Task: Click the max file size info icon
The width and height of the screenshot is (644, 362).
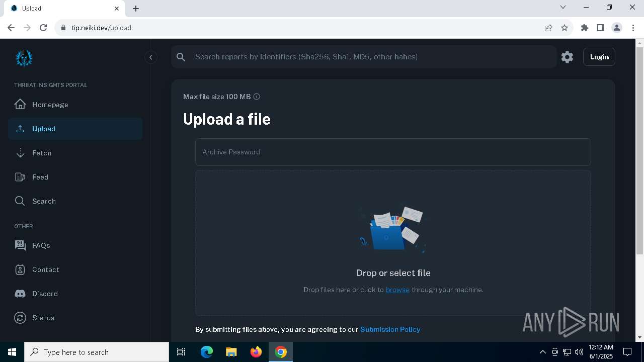Action: [x=257, y=97]
